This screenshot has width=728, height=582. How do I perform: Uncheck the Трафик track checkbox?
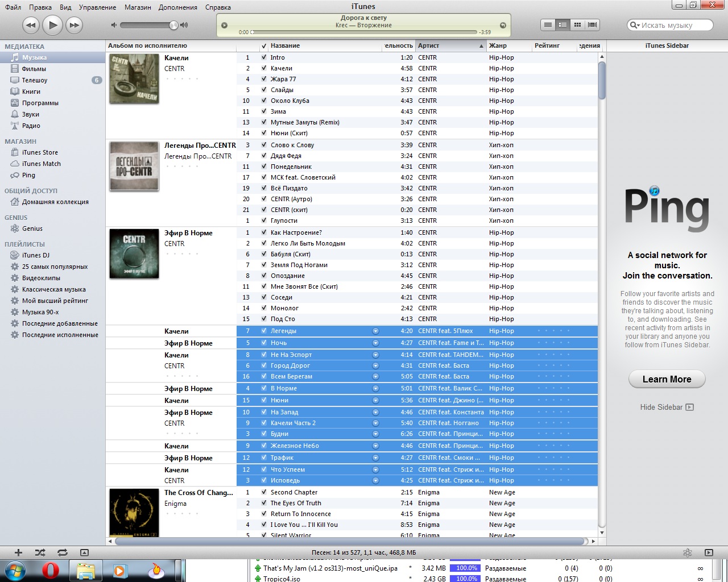click(x=264, y=458)
